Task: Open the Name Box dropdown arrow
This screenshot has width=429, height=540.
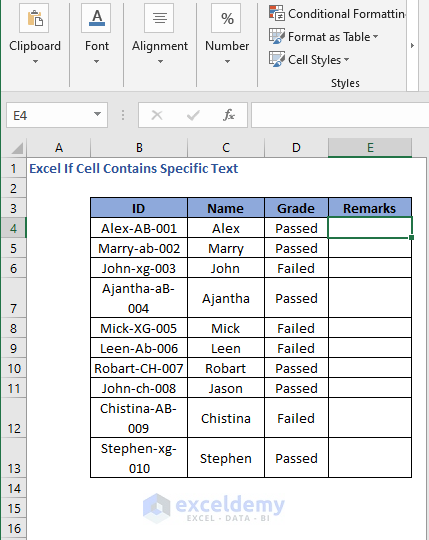Action: [97, 114]
